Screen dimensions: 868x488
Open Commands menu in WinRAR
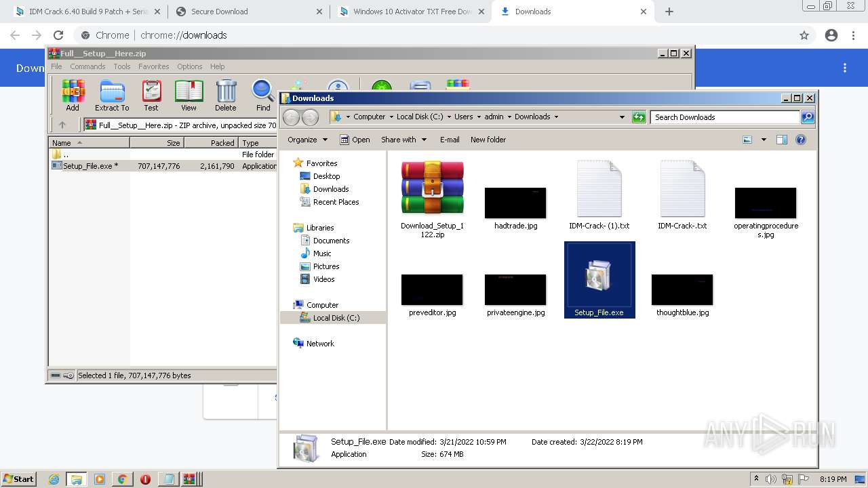87,66
